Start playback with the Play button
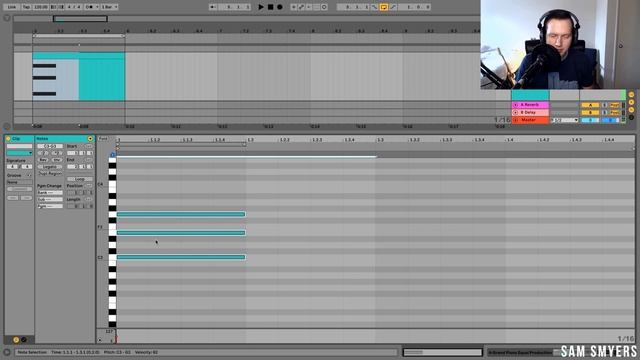 pos(261,7)
